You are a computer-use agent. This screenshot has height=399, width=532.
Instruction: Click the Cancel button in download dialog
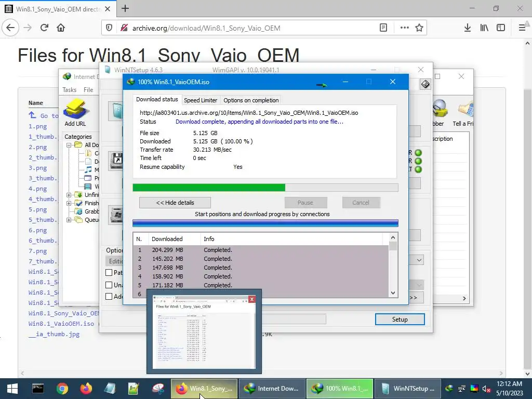tap(361, 203)
